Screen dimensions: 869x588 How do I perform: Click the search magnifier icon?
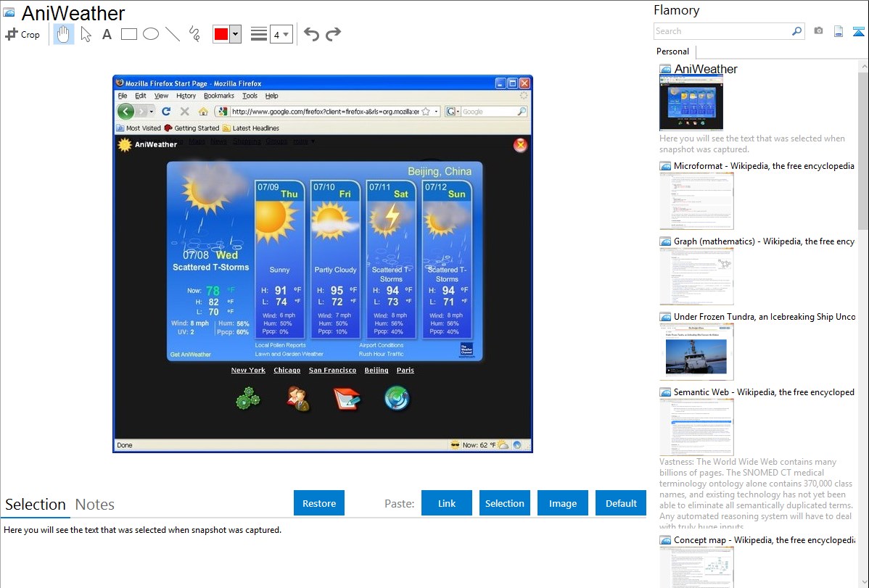[x=797, y=31]
